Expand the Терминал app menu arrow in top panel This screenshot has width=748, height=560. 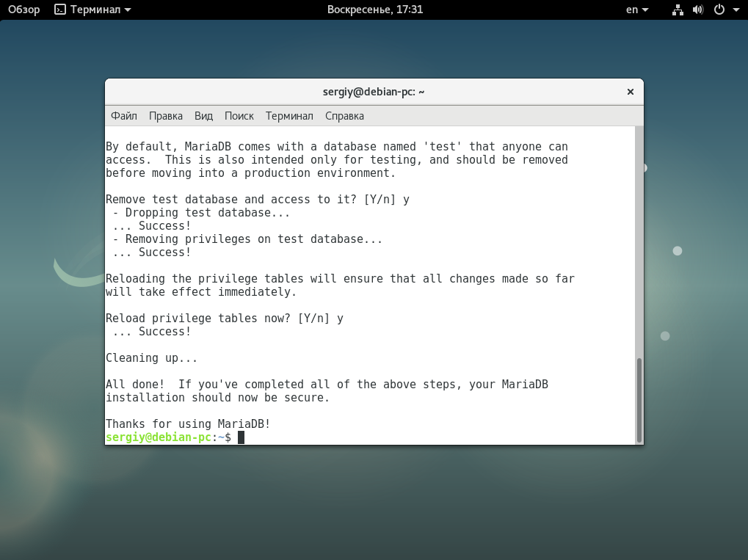pyautogui.click(x=128, y=10)
